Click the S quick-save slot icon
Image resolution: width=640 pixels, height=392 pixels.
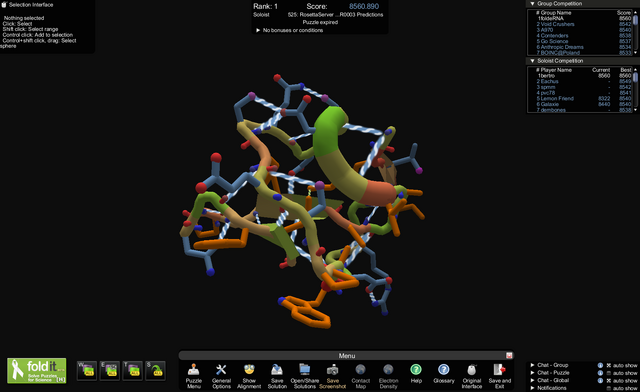pos(156,370)
